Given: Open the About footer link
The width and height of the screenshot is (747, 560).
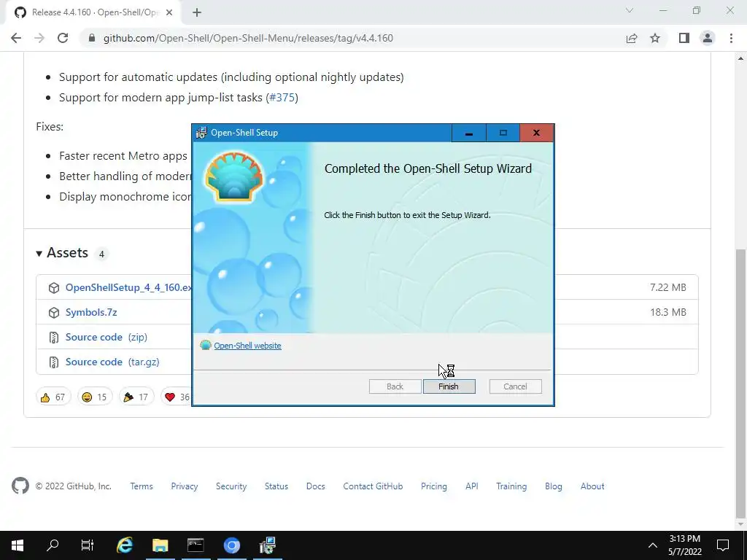Looking at the screenshot, I should click(592, 486).
